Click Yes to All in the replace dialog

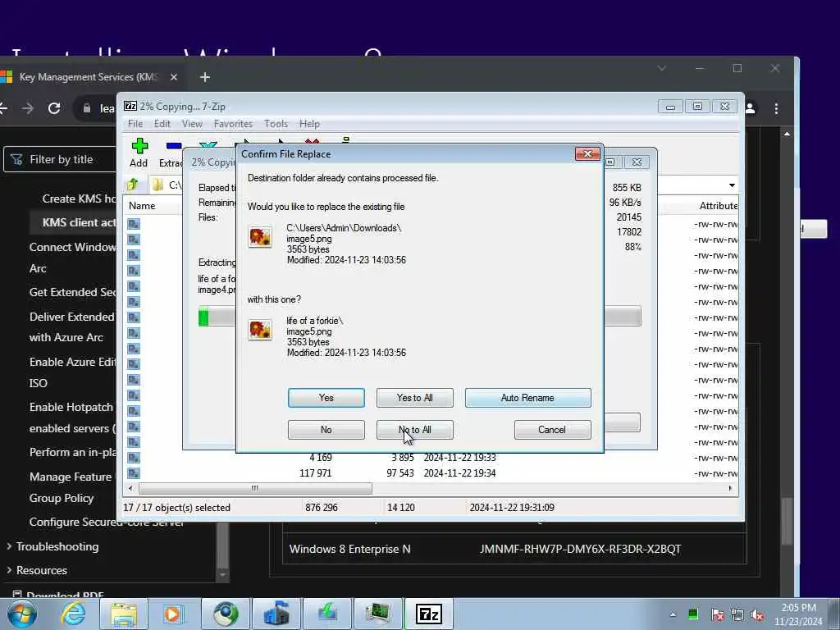[x=414, y=398]
